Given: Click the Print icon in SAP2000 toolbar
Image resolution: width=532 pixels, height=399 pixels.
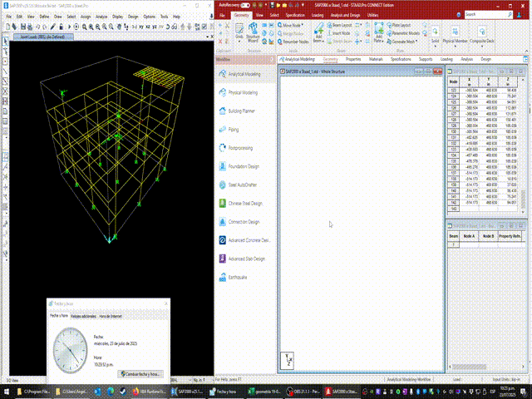Looking at the screenshot, I should 30,27.
